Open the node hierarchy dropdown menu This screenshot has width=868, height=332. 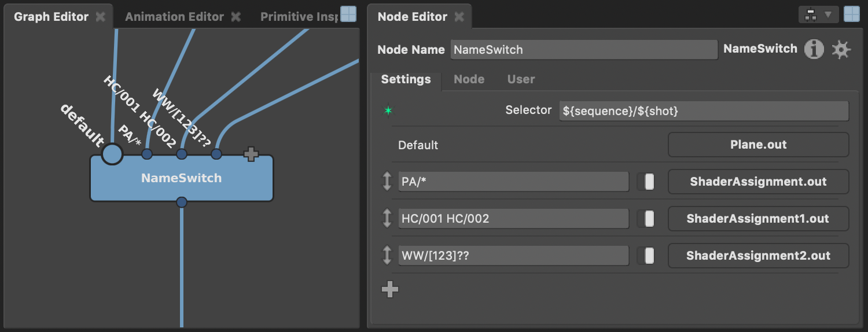tap(818, 14)
